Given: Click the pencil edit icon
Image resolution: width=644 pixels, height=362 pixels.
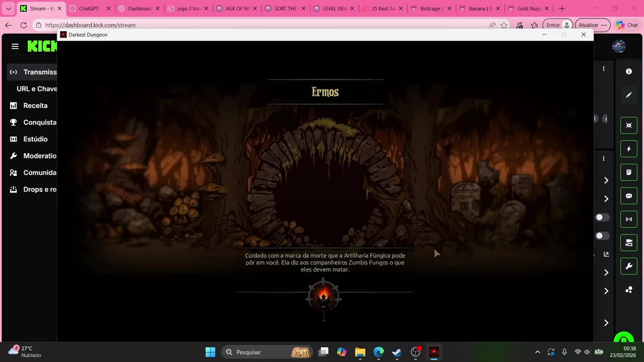Looking at the screenshot, I should click(629, 95).
